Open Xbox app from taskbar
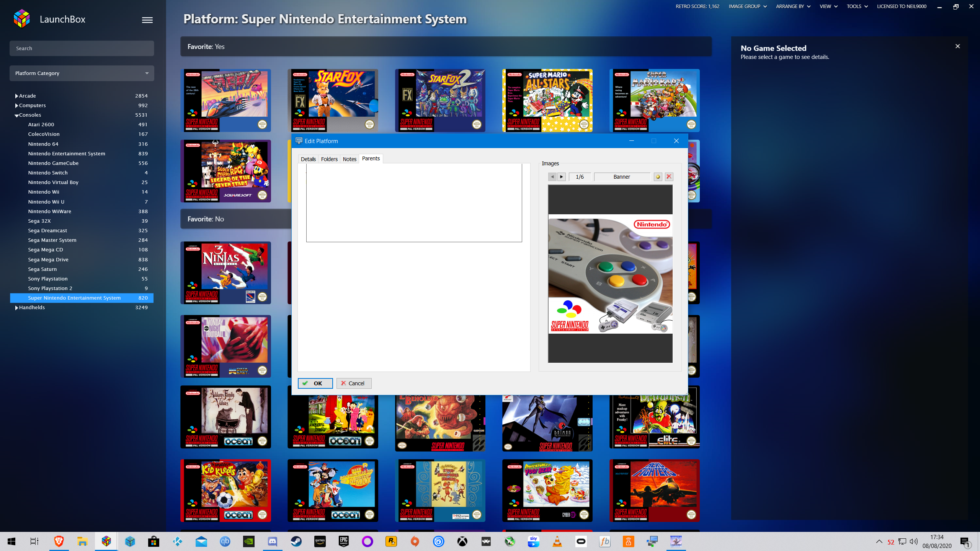The height and width of the screenshot is (551, 980). click(x=462, y=541)
